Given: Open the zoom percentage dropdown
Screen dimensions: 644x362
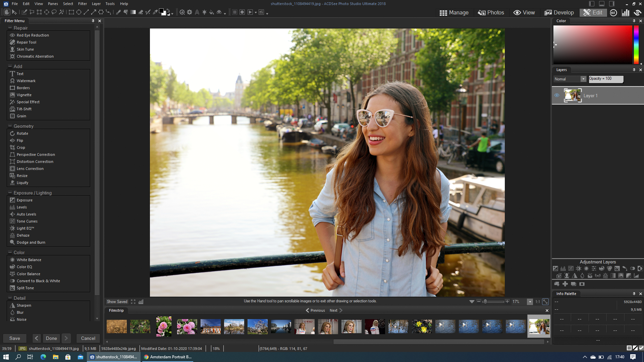Looking at the screenshot, I should [x=530, y=302].
